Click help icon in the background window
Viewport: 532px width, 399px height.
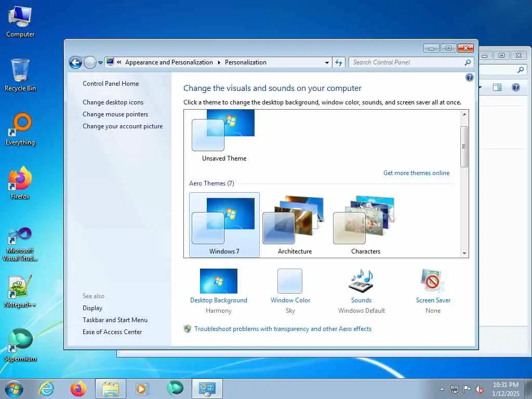point(516,87)
